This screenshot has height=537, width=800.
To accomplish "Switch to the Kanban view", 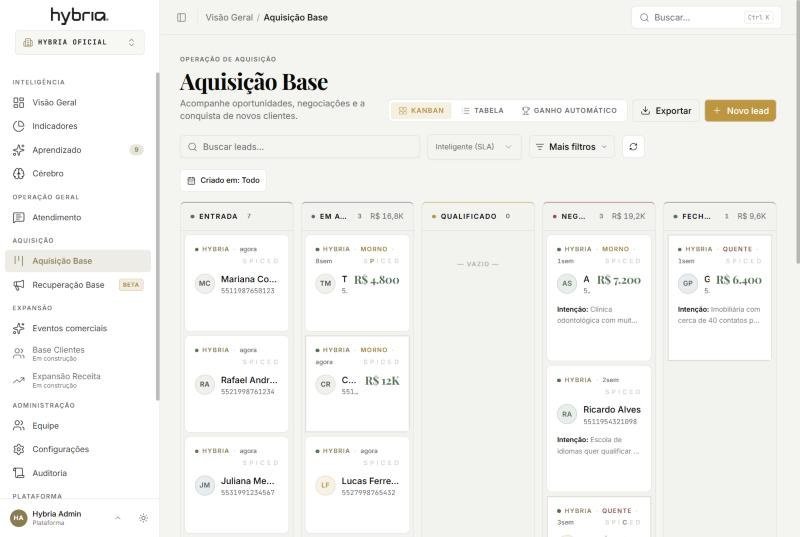I will [x=421, y=111].
